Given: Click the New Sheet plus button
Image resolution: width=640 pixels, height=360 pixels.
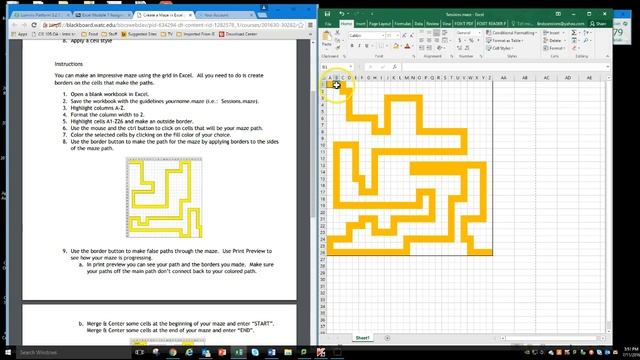Looking at the screenshot, I should pyautogui.click(x=387, y=338).
